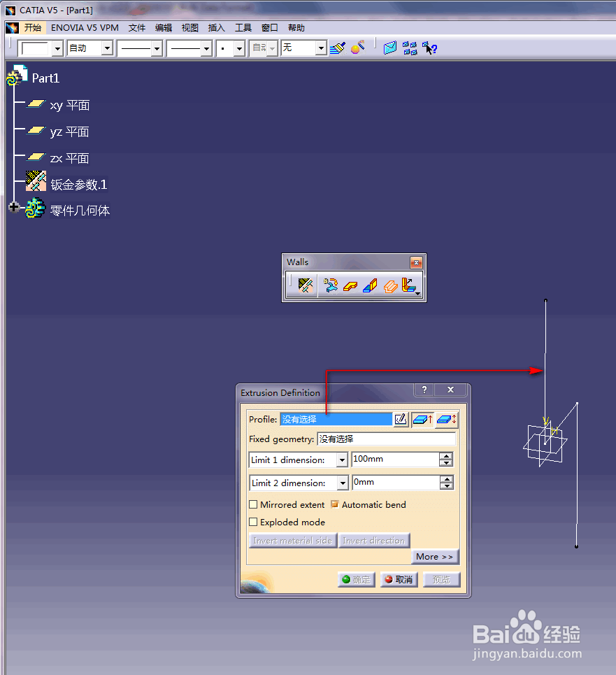Open the first empty combo box in toolbar
Viewport: 616px width, 675px height.
pyautogui.click(x=57, y=48)
